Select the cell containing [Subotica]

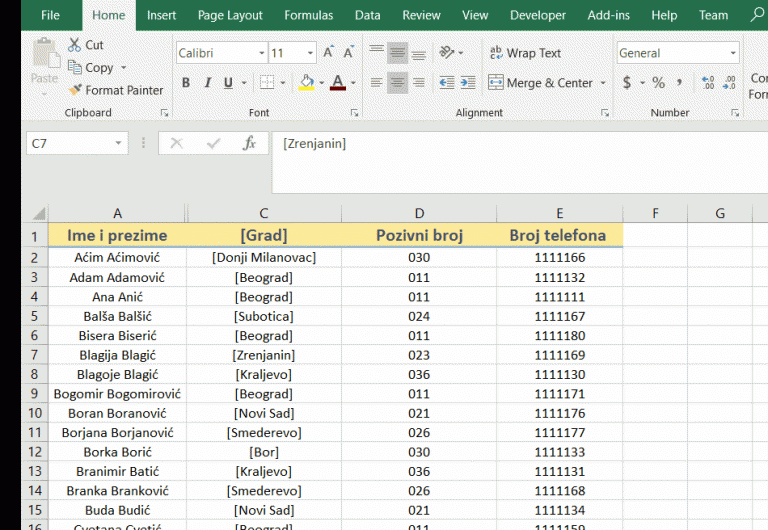pyautogui.click(x=264, y=316)
